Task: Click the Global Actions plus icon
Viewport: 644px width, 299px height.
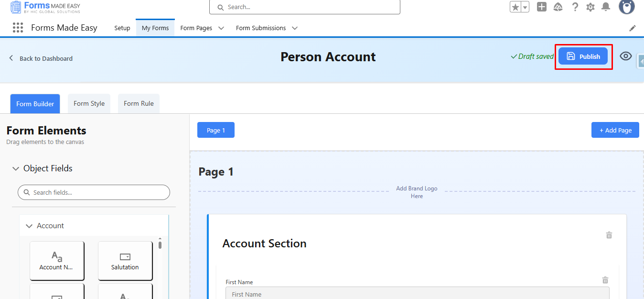Action: [x=541, y=7]
